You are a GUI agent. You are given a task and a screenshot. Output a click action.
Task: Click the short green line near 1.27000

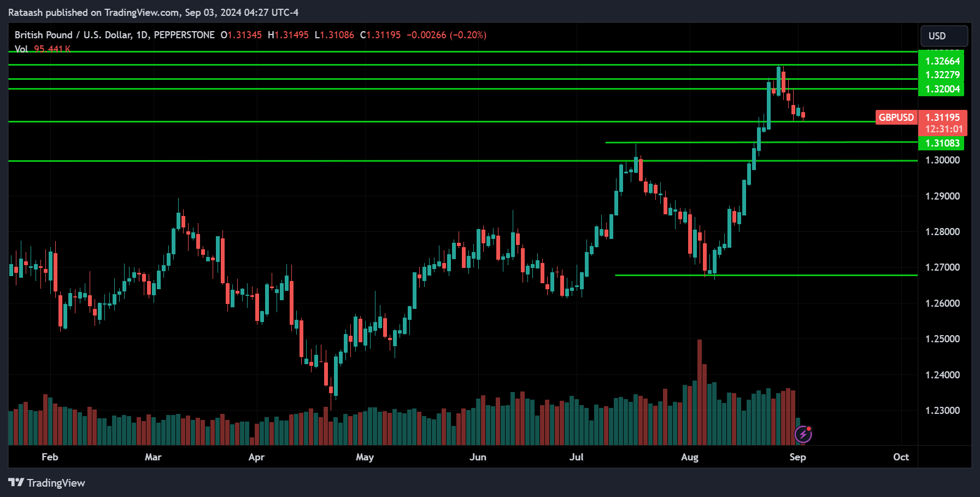[x=766, y=276]
